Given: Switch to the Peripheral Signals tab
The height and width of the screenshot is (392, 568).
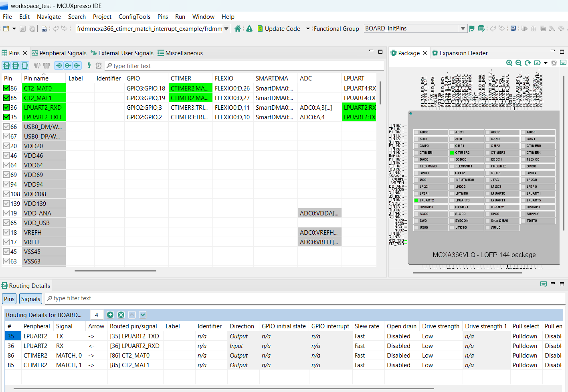Looking at the screenshot, I should tap(63, 53).
